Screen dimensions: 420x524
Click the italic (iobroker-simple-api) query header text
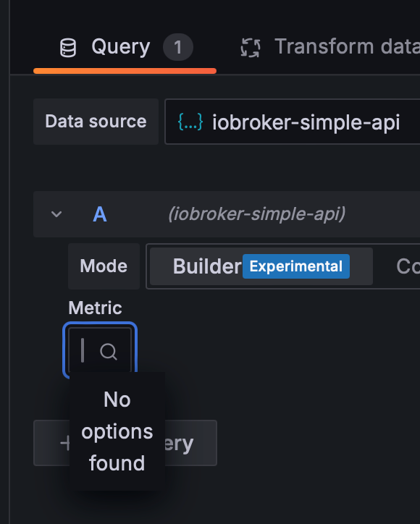pyautogui.click(x=257, y=214)
